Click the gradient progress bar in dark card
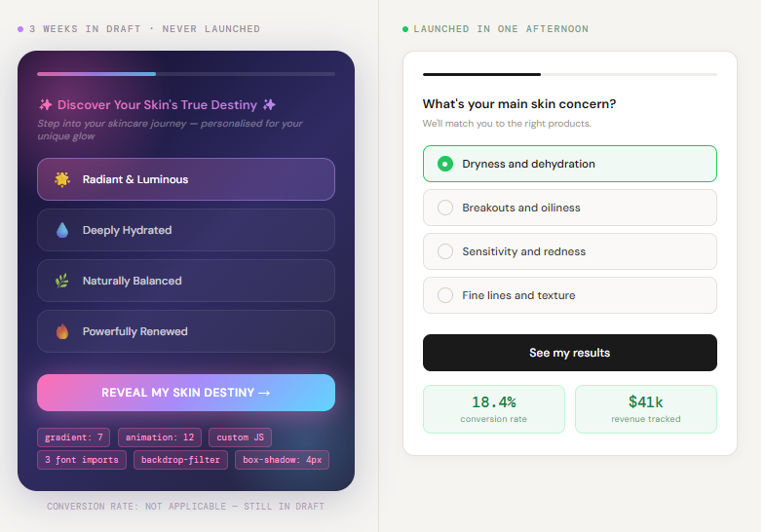Screen dimensions: 765x532 point(96,73)
